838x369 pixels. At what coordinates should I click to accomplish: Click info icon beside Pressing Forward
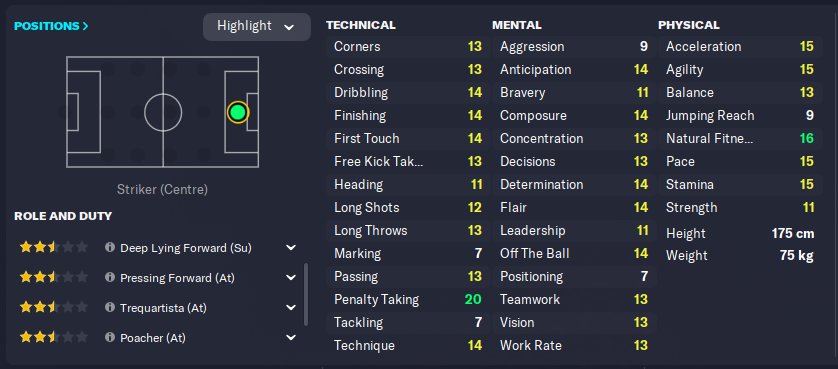tap(110, 278)
